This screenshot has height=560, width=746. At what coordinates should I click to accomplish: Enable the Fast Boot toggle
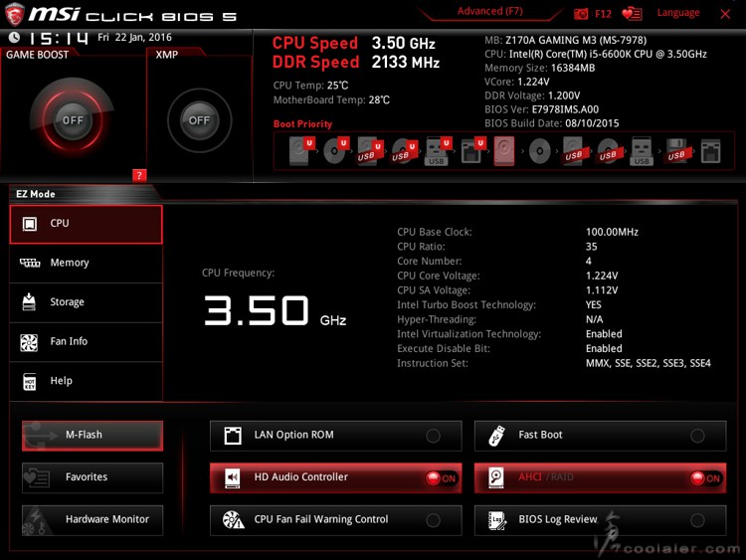697,436
